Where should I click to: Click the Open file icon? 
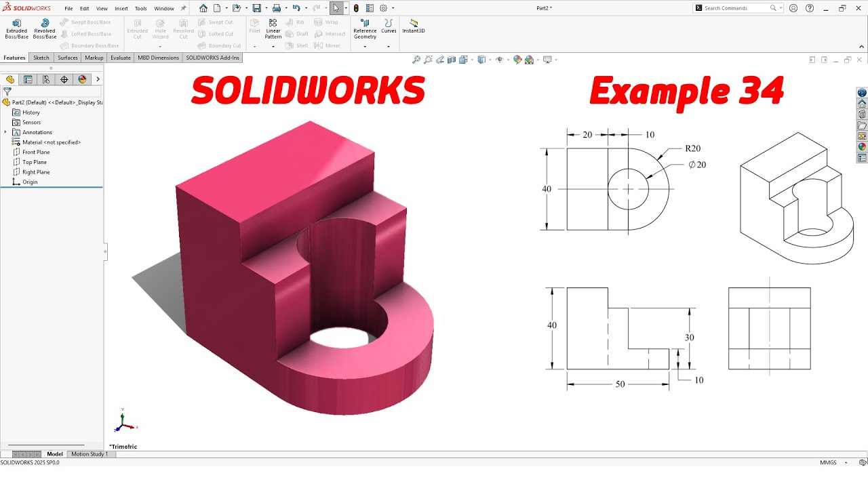click(236, 8)
